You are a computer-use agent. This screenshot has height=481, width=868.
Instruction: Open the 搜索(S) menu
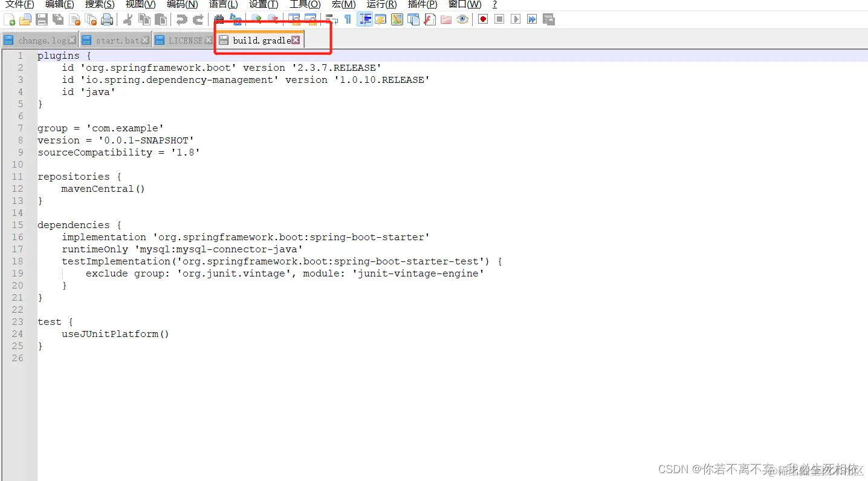[x=99, y=4]
